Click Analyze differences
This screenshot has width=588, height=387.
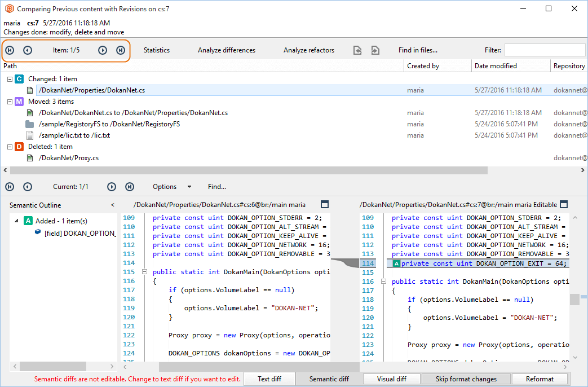click(x=227, y=50)
